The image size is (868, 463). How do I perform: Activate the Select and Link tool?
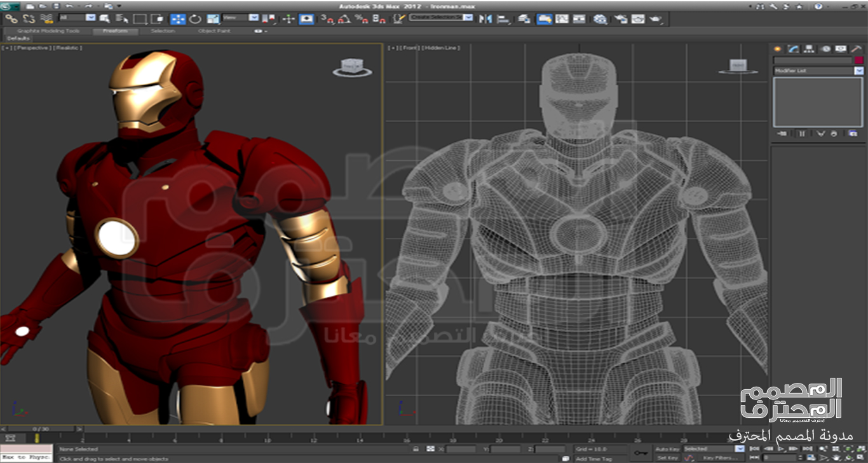click(x=11, y=19)
